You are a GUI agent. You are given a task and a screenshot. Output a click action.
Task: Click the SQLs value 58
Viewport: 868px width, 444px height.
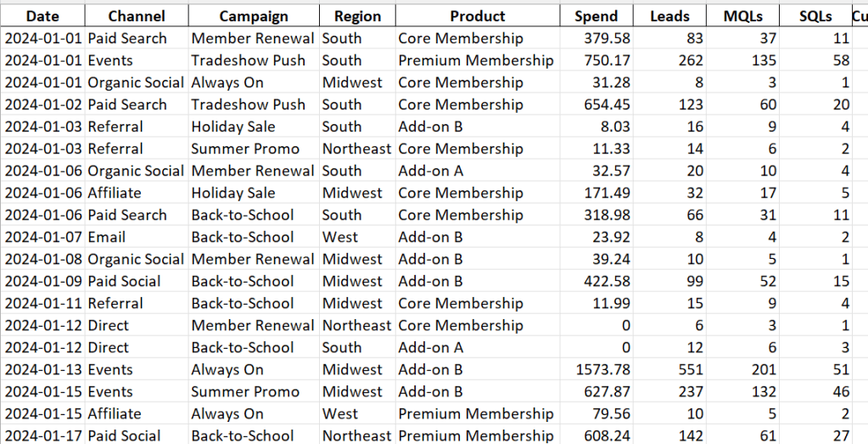pos(815,60)
